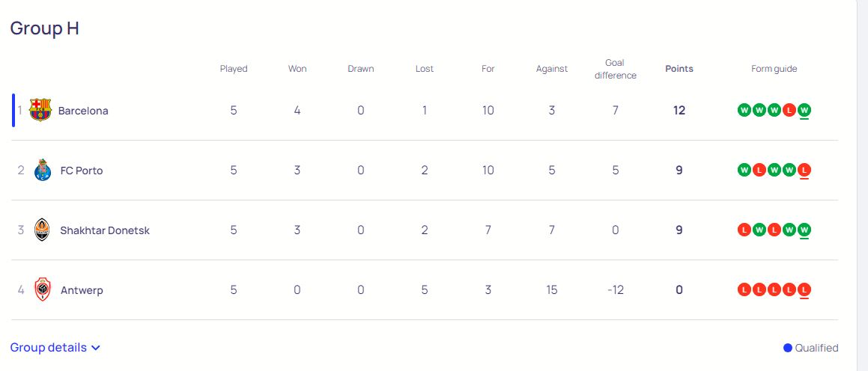The image size is (868, 371).
Task: Open the Barcelona team link
Action: coord(83,111)
